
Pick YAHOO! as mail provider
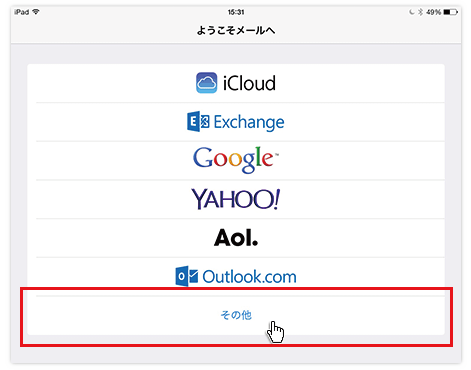(x=236, y=199)
